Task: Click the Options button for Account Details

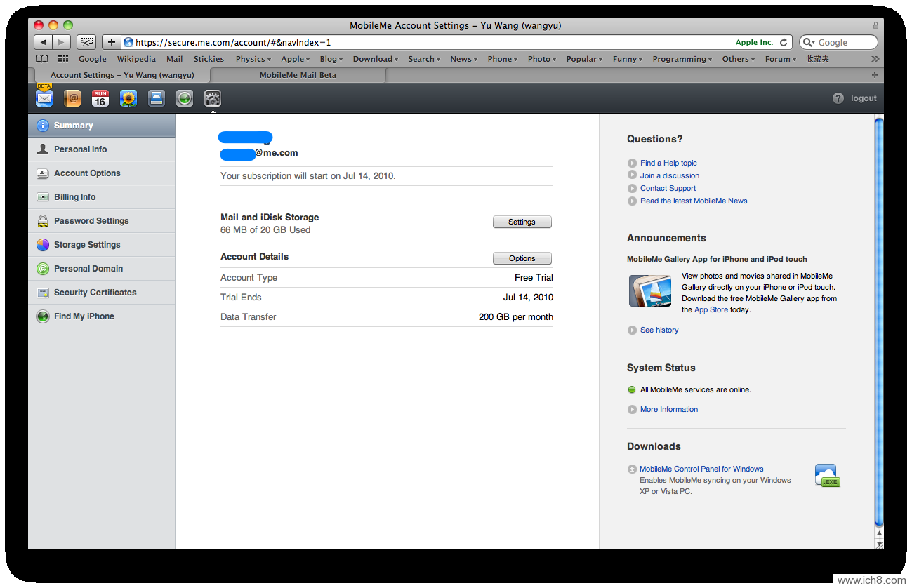Action: tap(522, 258)
